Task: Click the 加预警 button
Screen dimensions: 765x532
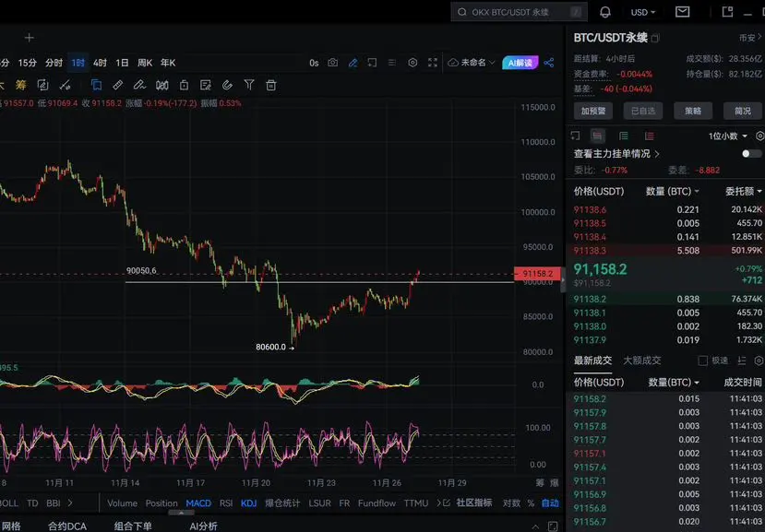Action: click(x=593, y=112)
